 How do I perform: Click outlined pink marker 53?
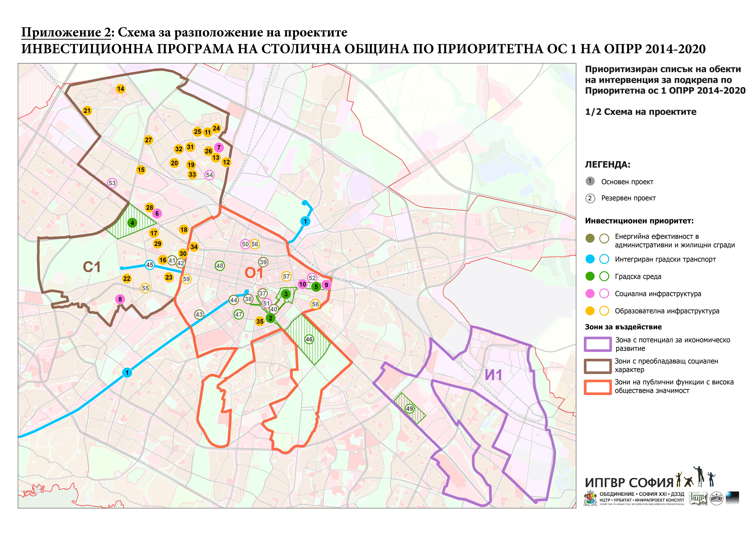[x=112, y=183]
